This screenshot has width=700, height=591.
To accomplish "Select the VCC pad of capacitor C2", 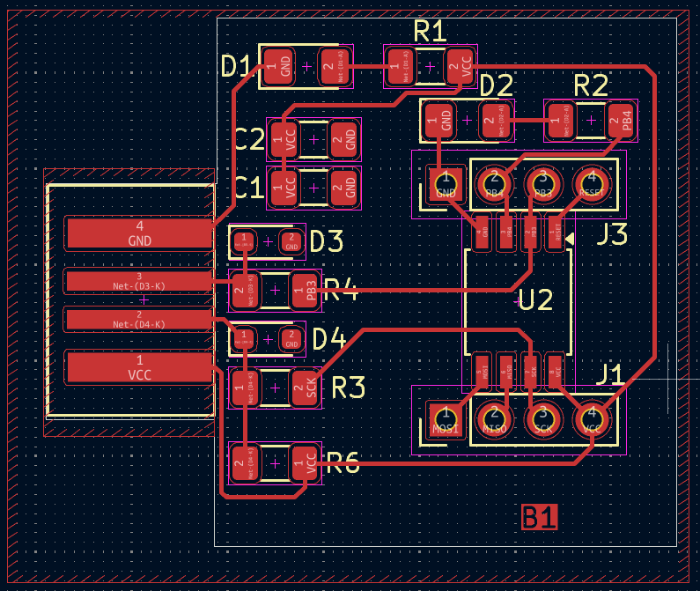I will point(284,137).
